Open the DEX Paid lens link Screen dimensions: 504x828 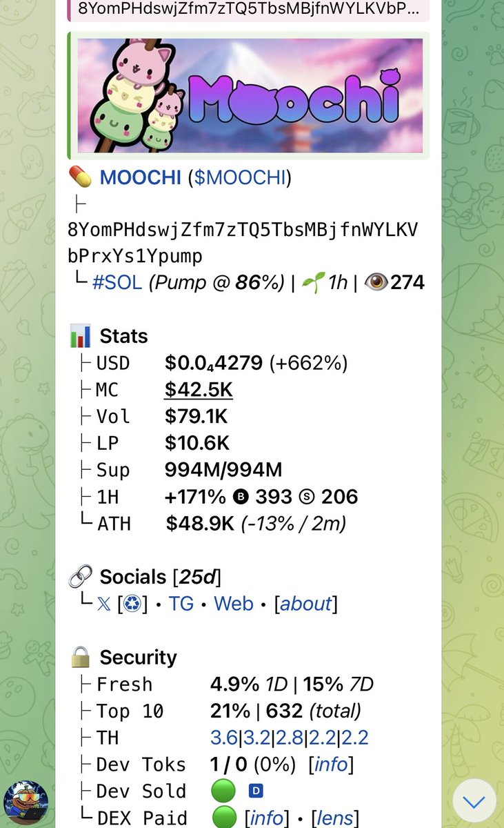point(334,818)
